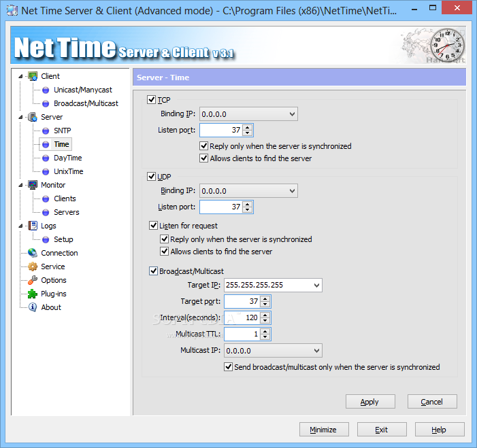
Task: Click the bullet icon next to SNTP
Action: [46, 131]
